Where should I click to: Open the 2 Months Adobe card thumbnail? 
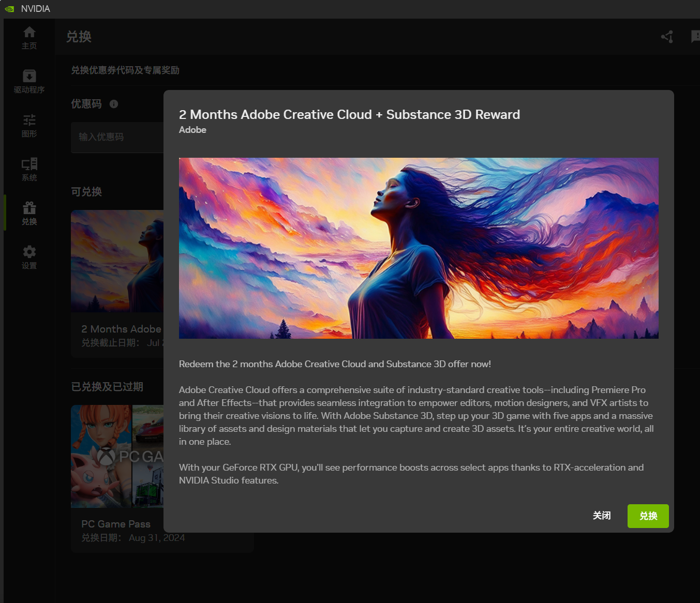117,261
